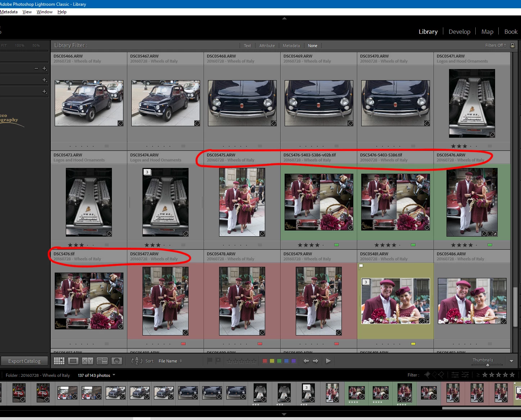
Task: Apply yellow color label in the toolbar
Action: [x=272, y=361]
